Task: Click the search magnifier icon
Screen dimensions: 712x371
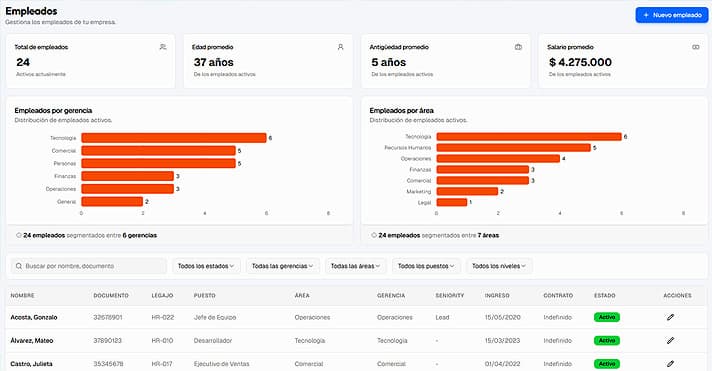Action: 19,266
